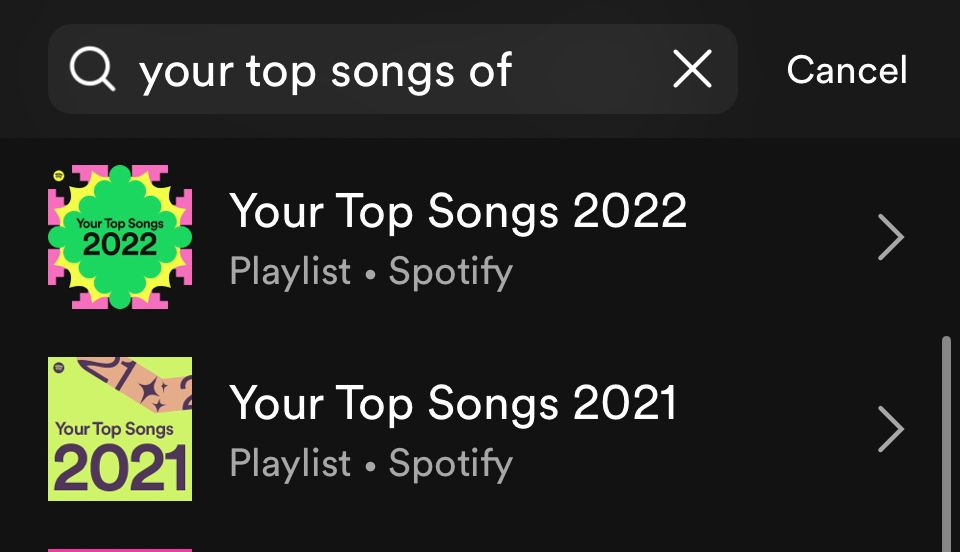Click the "Playlist" label under Your Top Songs 2022
The width and height of the screenshot is (960, 552).
tap(290, 272)
